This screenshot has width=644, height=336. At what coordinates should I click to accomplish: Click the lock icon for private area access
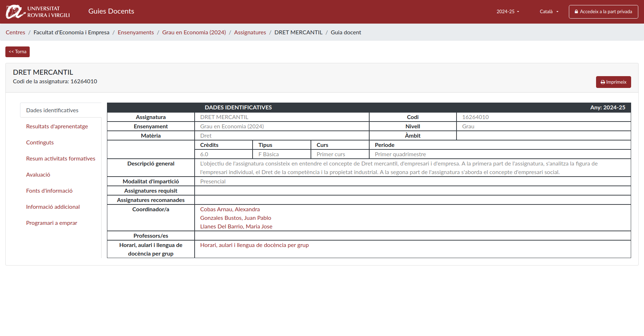[x=576, y=11]
